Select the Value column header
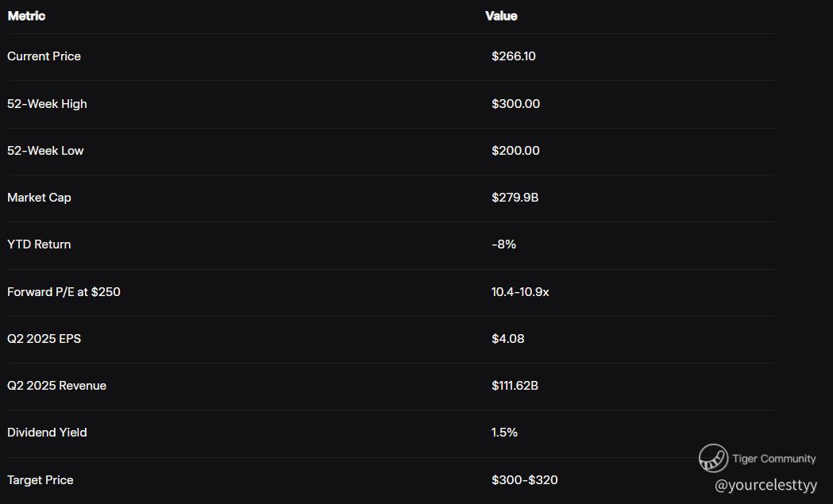 point(501,16)
